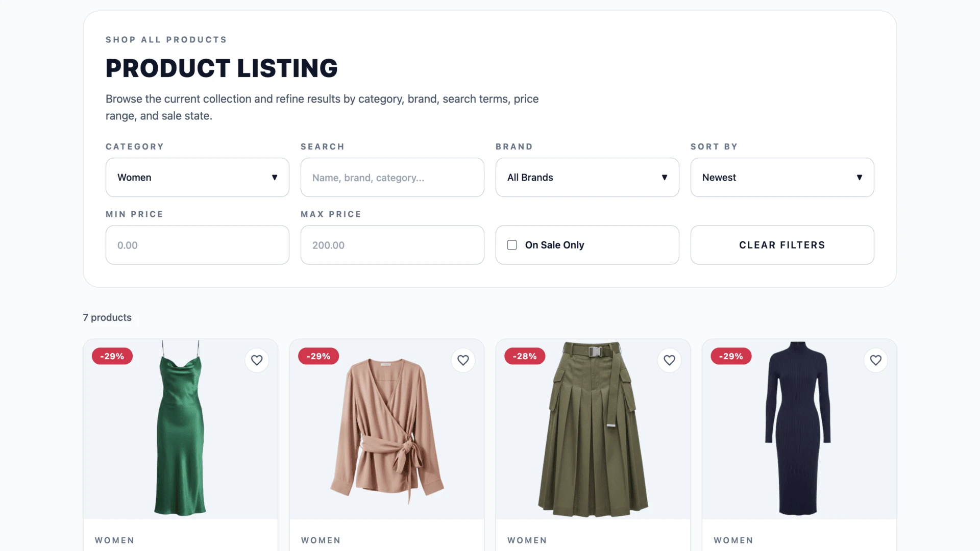Favorite the green satin slip dress
This screenshot has height=551, width=980.
point(257,360)
